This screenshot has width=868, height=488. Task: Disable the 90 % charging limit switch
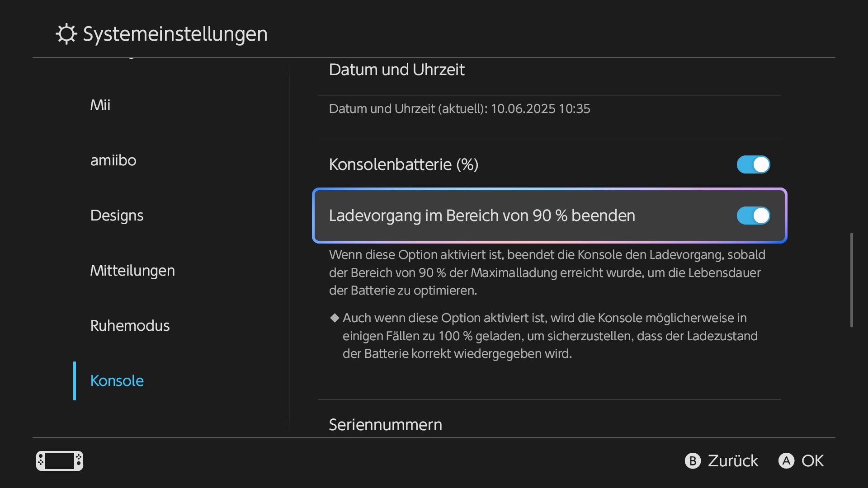(x=753, y=216)
